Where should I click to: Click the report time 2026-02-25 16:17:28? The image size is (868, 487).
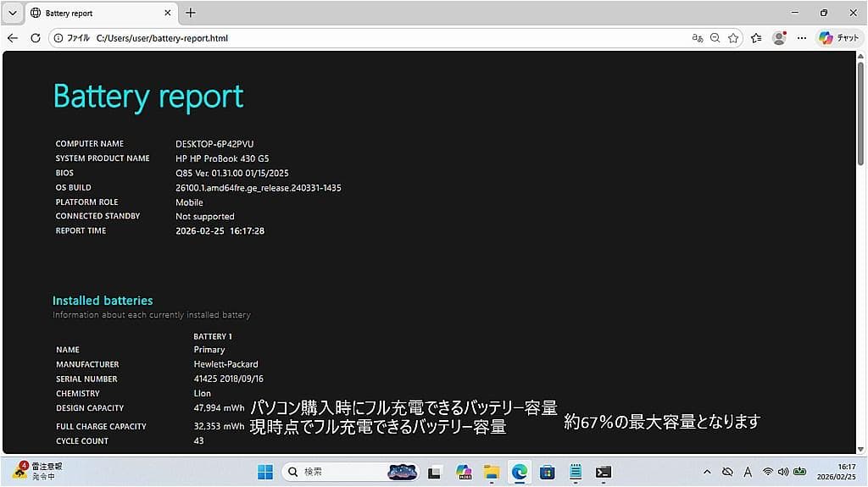(220, 230)
